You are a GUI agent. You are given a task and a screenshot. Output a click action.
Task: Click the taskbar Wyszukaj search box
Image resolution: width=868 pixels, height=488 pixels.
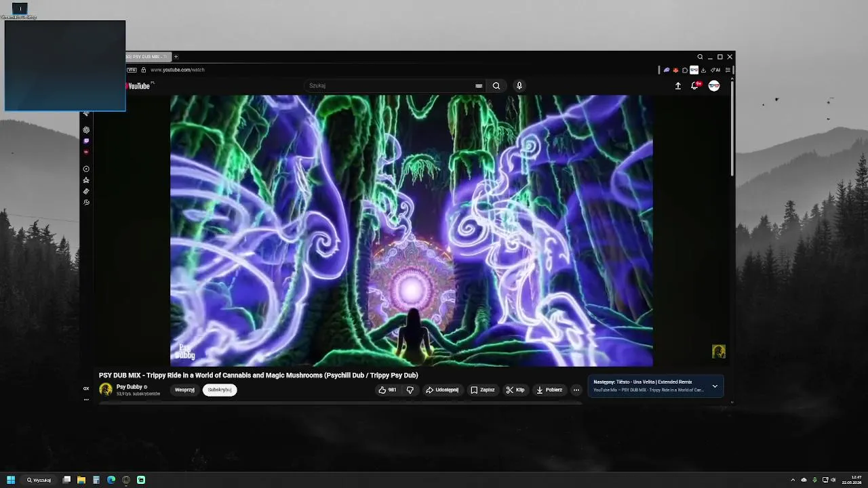point(39,480)
